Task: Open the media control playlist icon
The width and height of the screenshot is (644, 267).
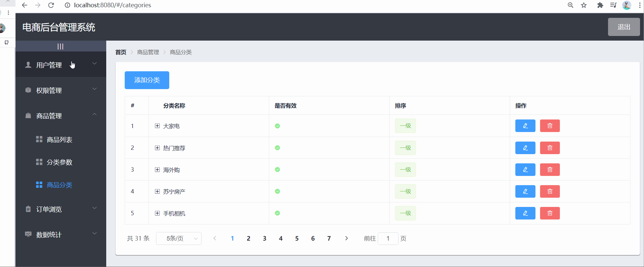Action: 613,5
